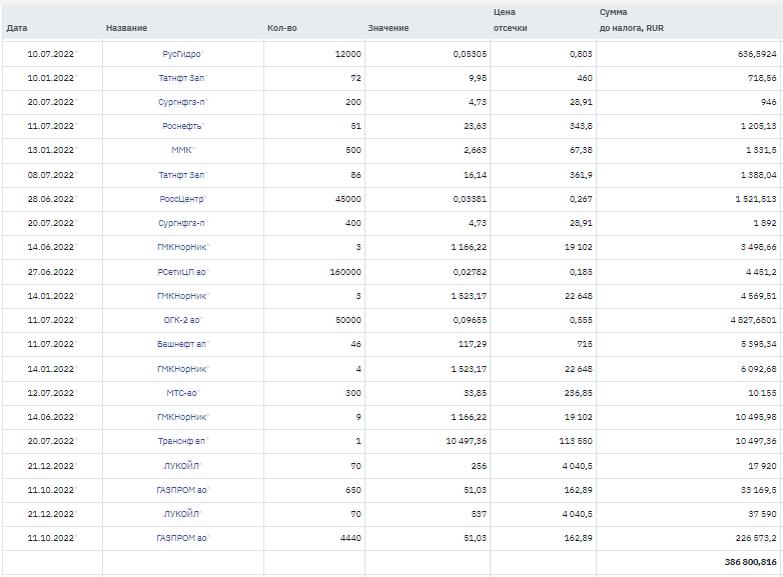Open ГАЗПРОМ ао link with quantity 4440
Screen dimensions: 783x577
point(181,538)
